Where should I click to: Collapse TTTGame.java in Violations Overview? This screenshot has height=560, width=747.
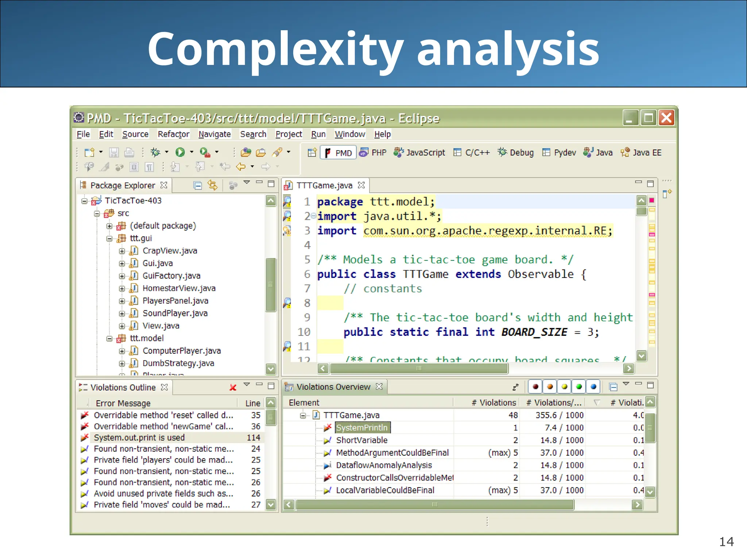303,415
